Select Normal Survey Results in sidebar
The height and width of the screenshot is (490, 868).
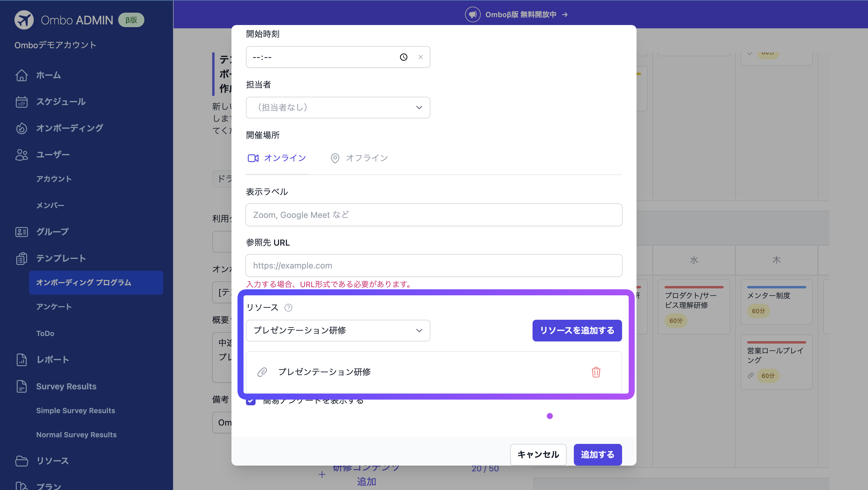click(76, 435)
